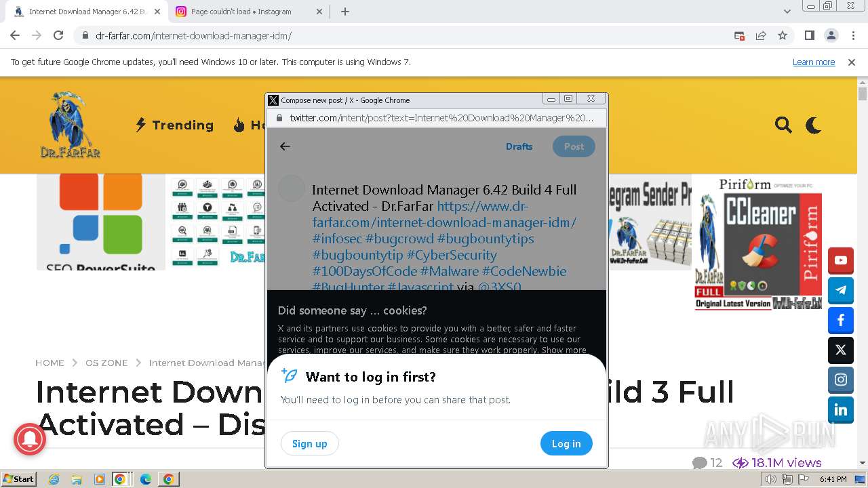
Task: Click the 6:41 PM system clock
Action: (x=833, y=479)
